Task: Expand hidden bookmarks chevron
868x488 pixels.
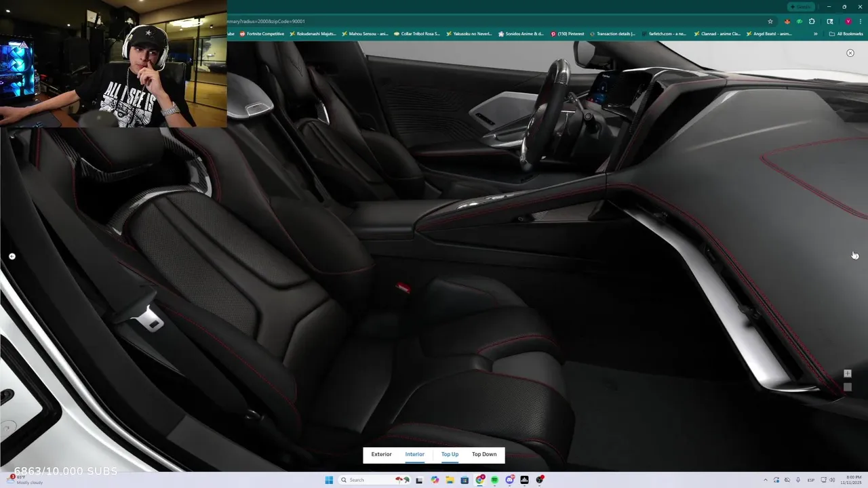Action: (x=815, y=34)
